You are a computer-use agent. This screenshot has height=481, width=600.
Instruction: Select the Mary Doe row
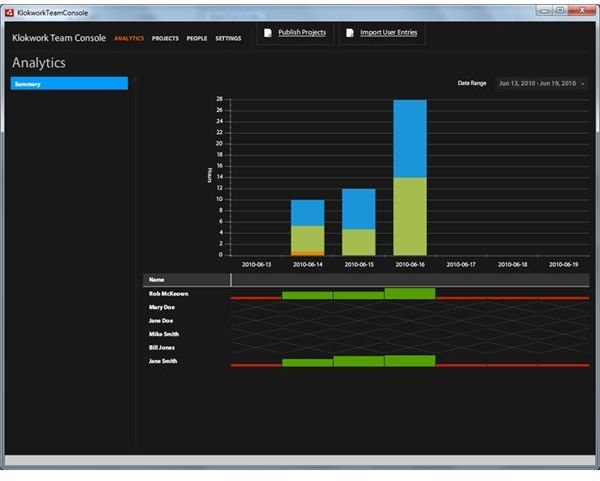[x=366, y=307]
